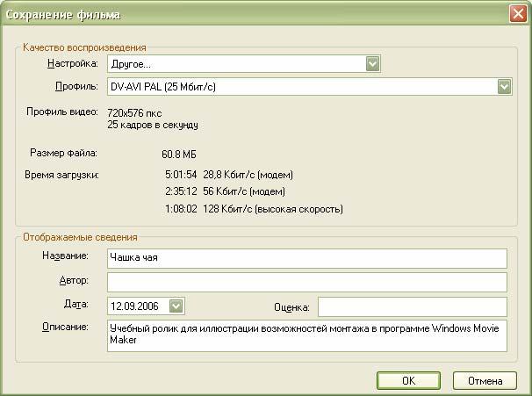Click the 28,8 Кбит/с (модем) line
This screenshot has width=532, height=396.
248,175
